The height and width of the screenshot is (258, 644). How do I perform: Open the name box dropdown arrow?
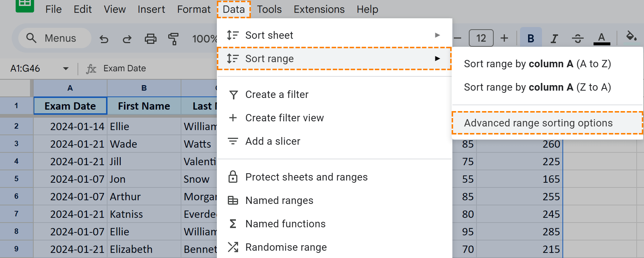click(x=66, y=68)
